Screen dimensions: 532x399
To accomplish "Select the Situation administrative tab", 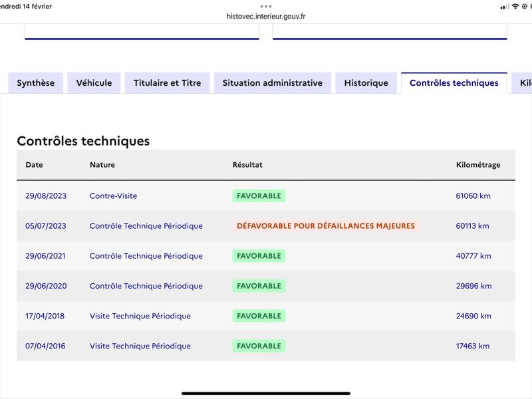I will pos(273,82).
